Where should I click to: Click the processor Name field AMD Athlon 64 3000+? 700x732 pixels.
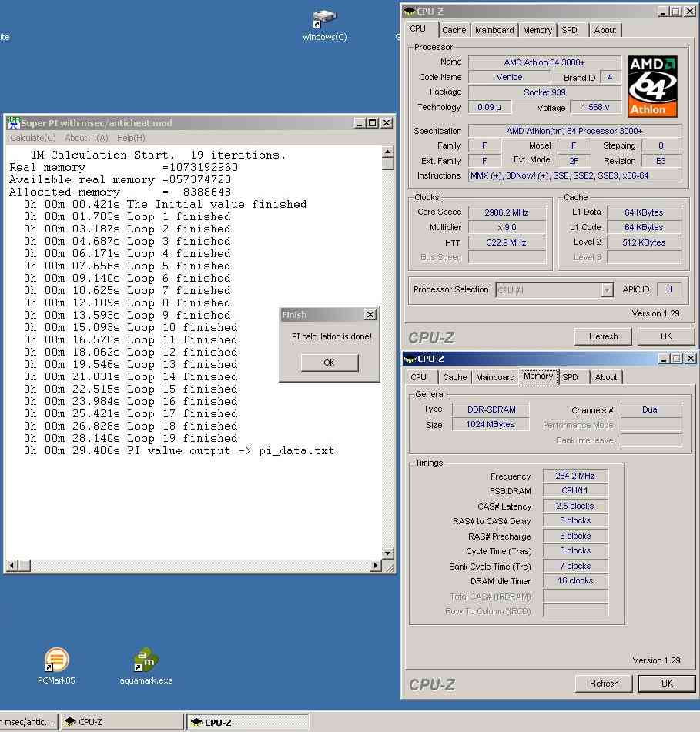click(544, 62)
